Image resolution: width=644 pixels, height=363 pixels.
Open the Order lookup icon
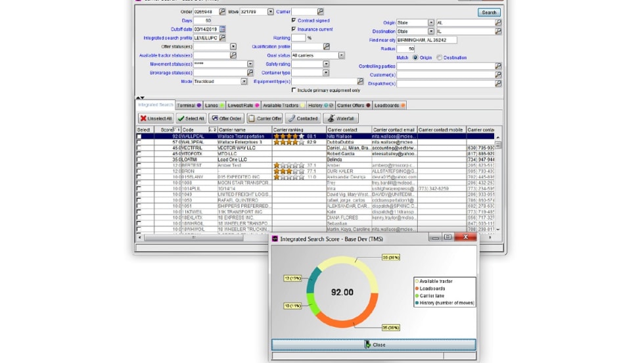[222, 12]
